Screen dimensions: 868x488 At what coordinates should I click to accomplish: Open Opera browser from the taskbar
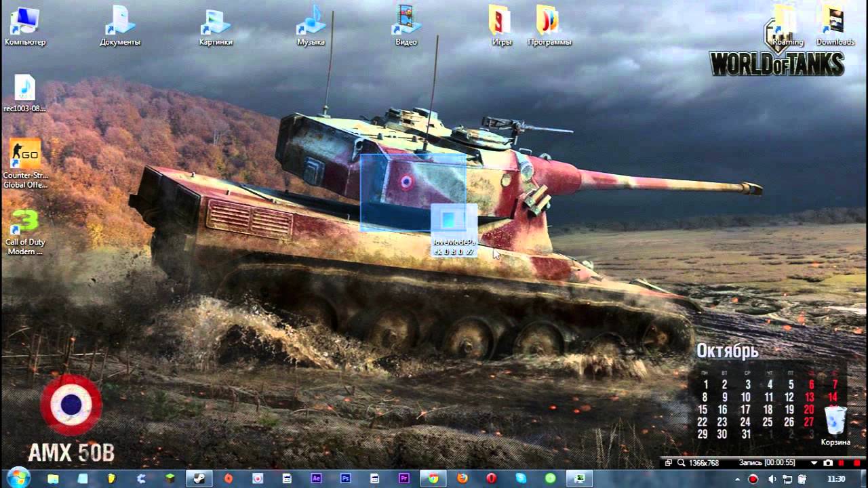pyautogui.click(x=492, y=479)
